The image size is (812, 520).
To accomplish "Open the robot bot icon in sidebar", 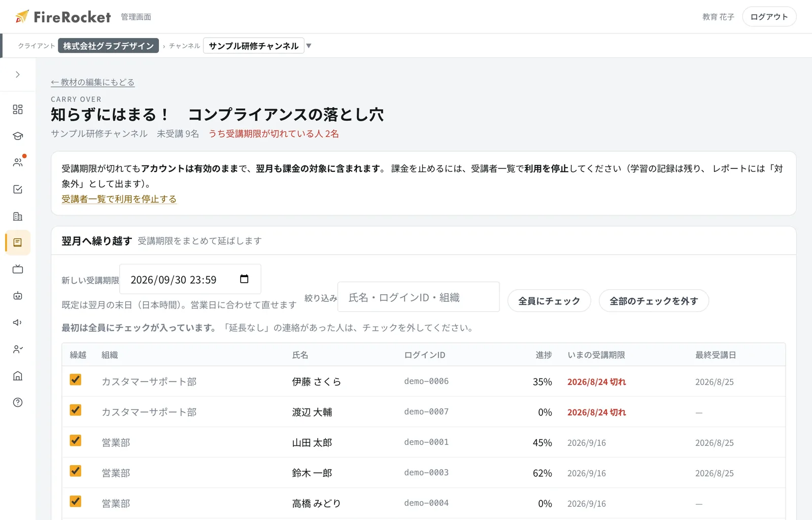I will tap(18, 296).
